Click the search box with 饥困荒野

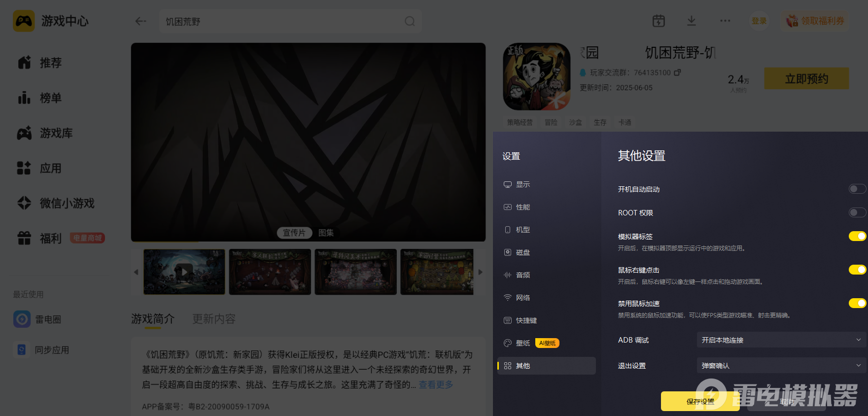[x=290, y=21]
